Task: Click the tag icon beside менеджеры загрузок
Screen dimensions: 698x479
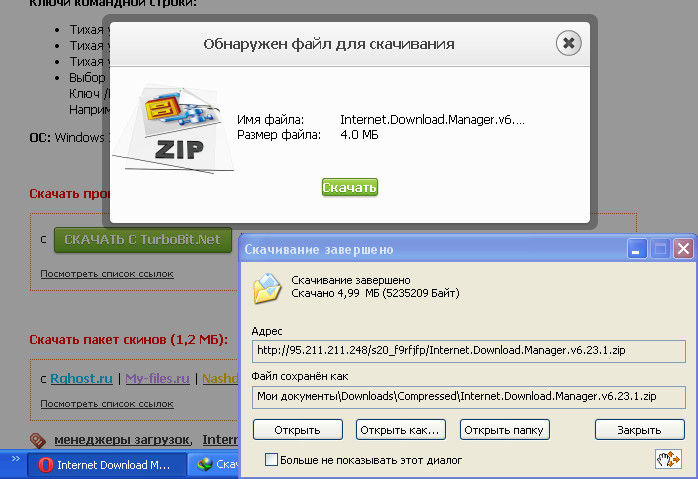Action: tap(38, 439)
